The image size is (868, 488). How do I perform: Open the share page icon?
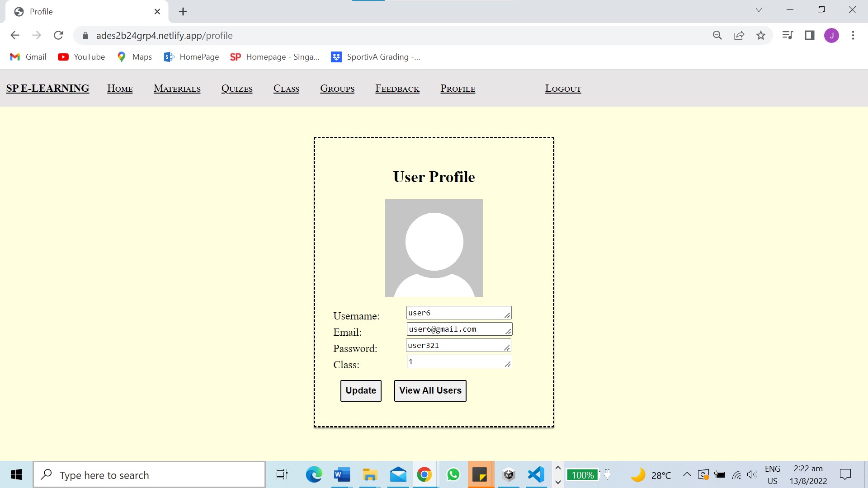coord(739,35)
